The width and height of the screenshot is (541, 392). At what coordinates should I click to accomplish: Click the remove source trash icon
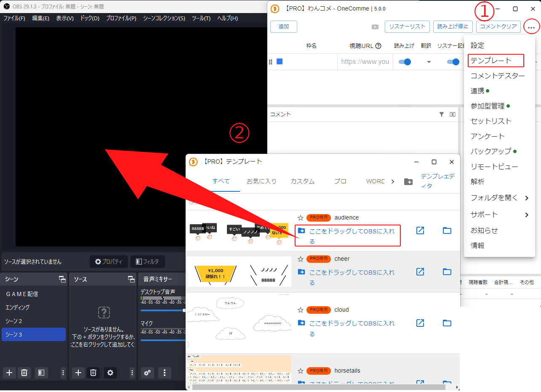tap(93, 373)
